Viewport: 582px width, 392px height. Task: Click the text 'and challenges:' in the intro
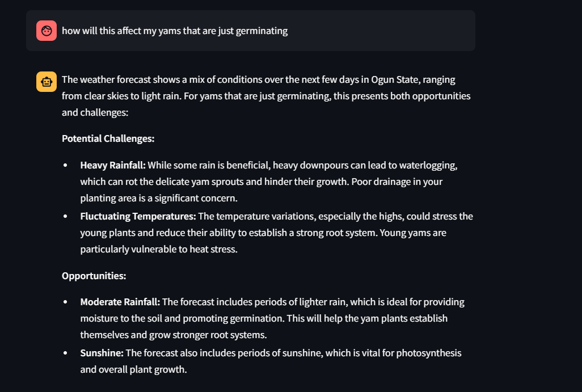(x=95, y=112)
